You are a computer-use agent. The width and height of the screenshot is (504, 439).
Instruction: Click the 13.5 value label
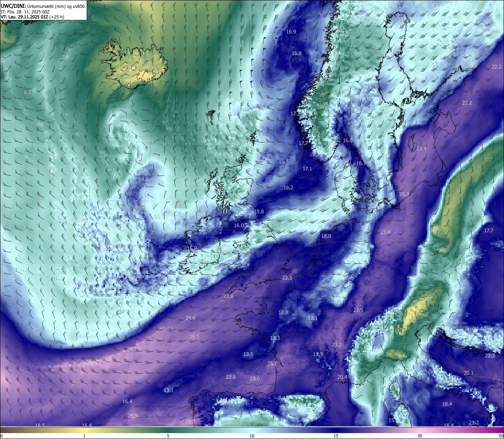pos(248,354)
